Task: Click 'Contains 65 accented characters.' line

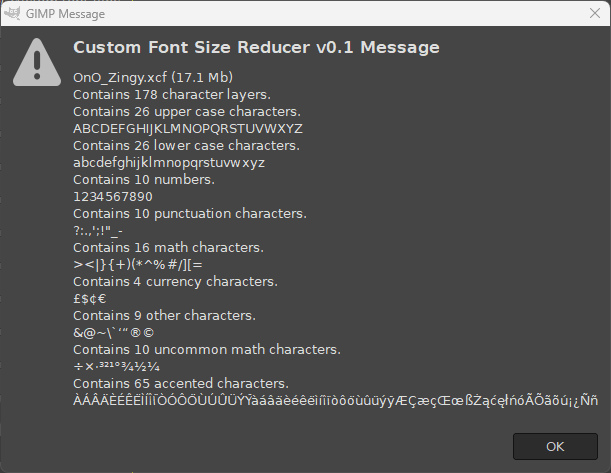Action: click(181, 384)
